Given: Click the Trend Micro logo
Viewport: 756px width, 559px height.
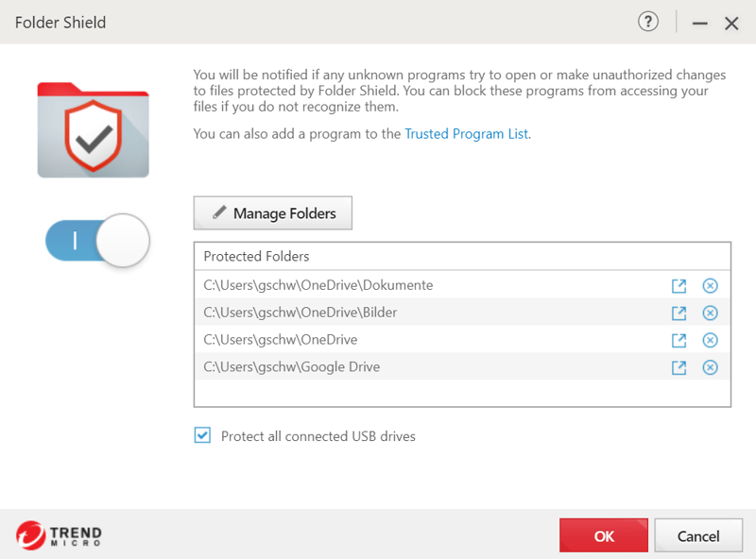Looking at the screenshot, I should click(59, 534).
